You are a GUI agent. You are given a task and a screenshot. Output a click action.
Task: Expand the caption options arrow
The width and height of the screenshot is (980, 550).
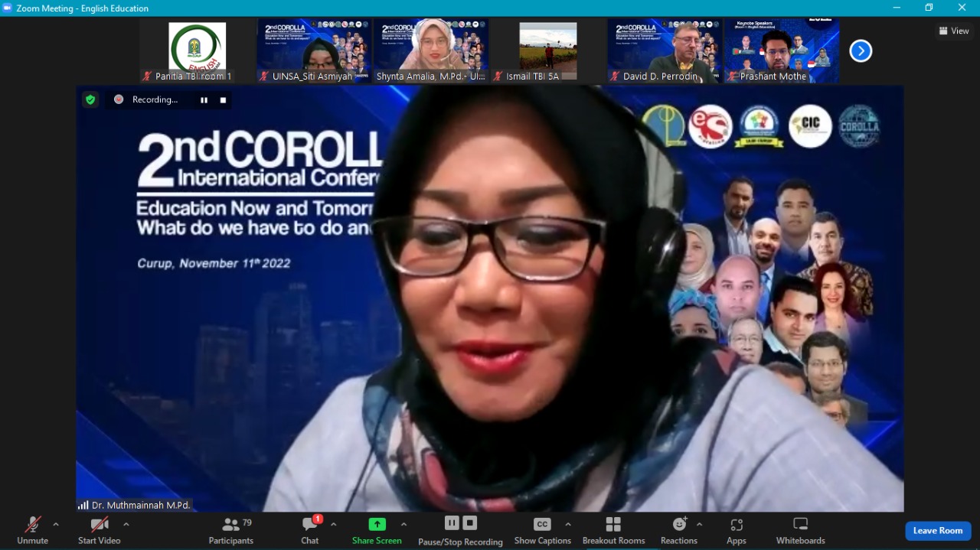(x=567, y=525)
